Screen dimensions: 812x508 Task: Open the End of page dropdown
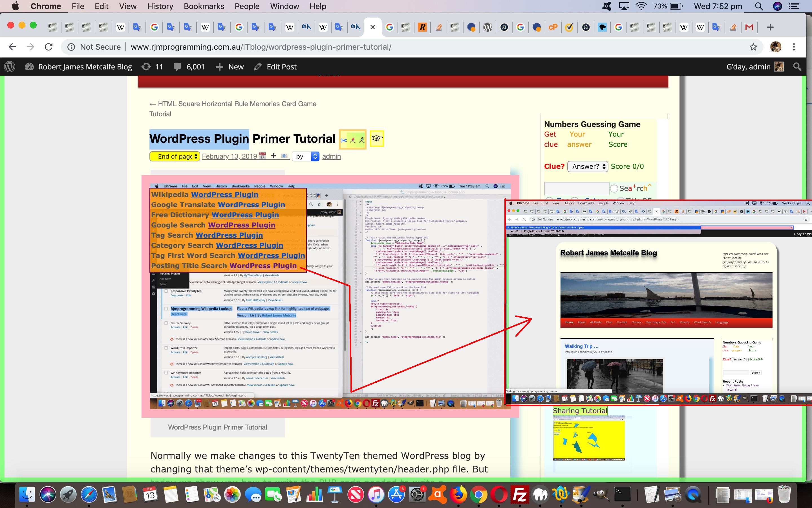coord(175,156)
